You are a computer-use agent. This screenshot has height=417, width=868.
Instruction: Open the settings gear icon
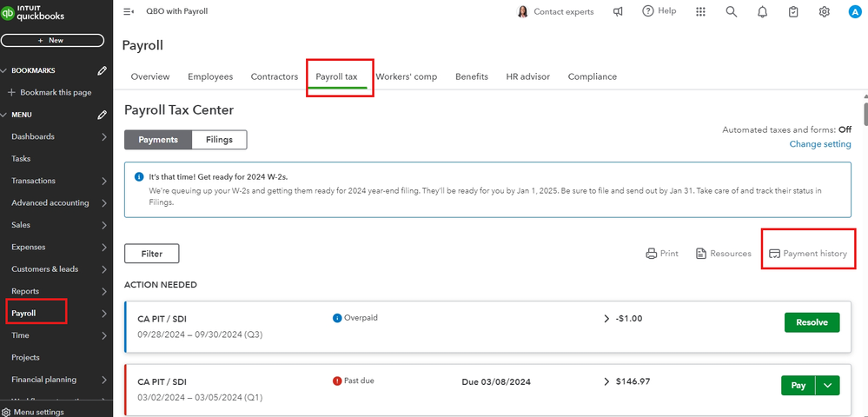point(825,11)
